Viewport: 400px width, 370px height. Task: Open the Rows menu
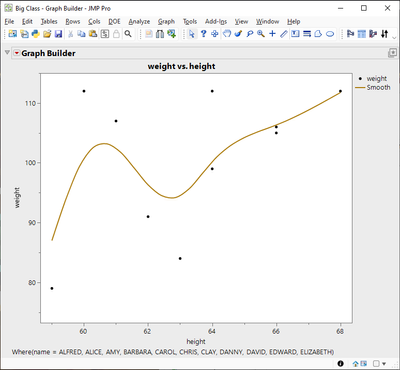73,22
